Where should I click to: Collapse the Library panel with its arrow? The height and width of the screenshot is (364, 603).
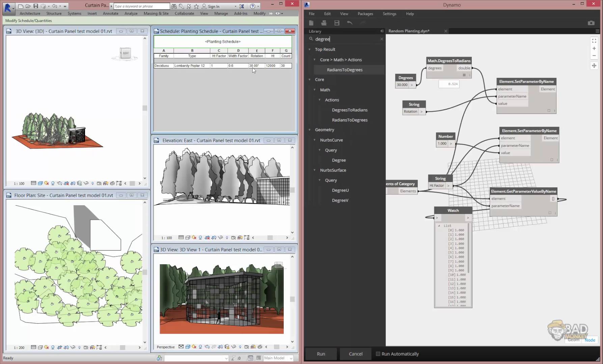(382, 31)
